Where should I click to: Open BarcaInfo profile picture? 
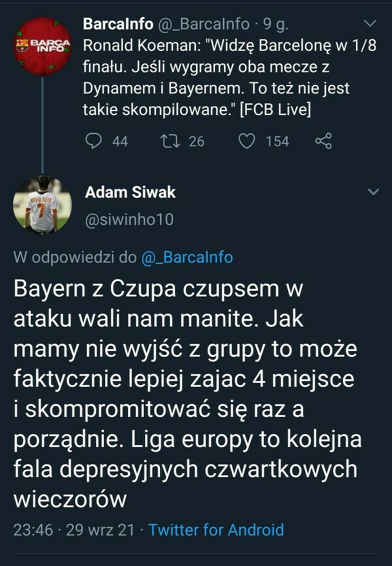click(x=42, y=46)
